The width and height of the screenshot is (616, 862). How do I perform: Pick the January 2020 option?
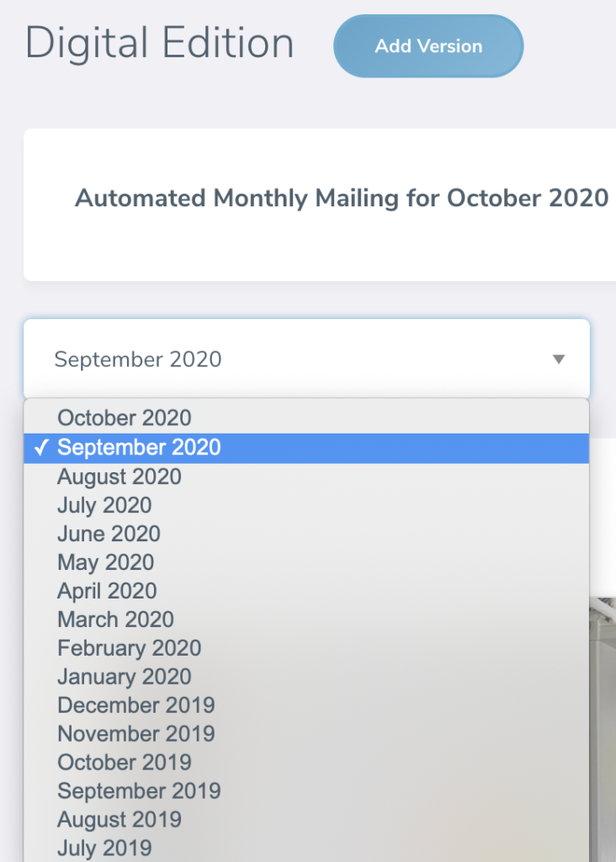[x=124, y=677]
